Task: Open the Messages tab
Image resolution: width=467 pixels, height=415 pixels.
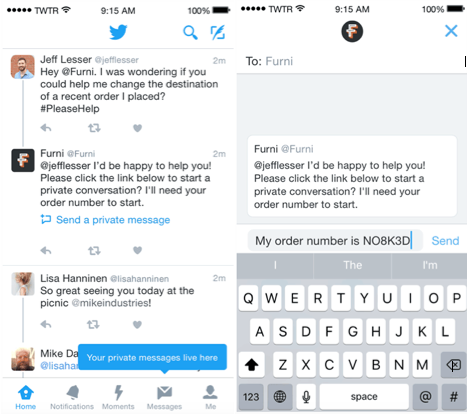Action: point(164,398)
